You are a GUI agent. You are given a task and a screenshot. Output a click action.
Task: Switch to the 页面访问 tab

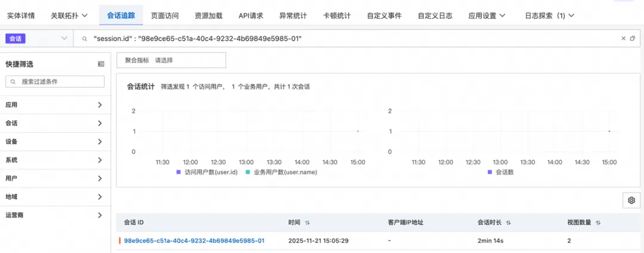[165, 15]
